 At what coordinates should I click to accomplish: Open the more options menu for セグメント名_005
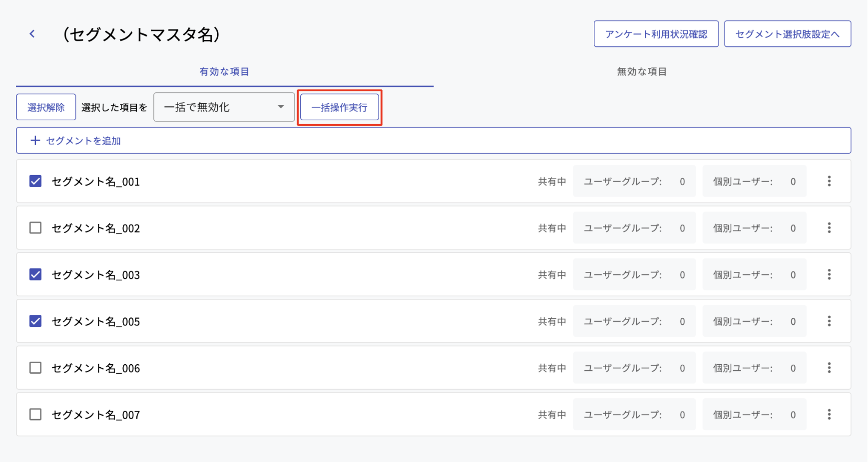(829, 321)
